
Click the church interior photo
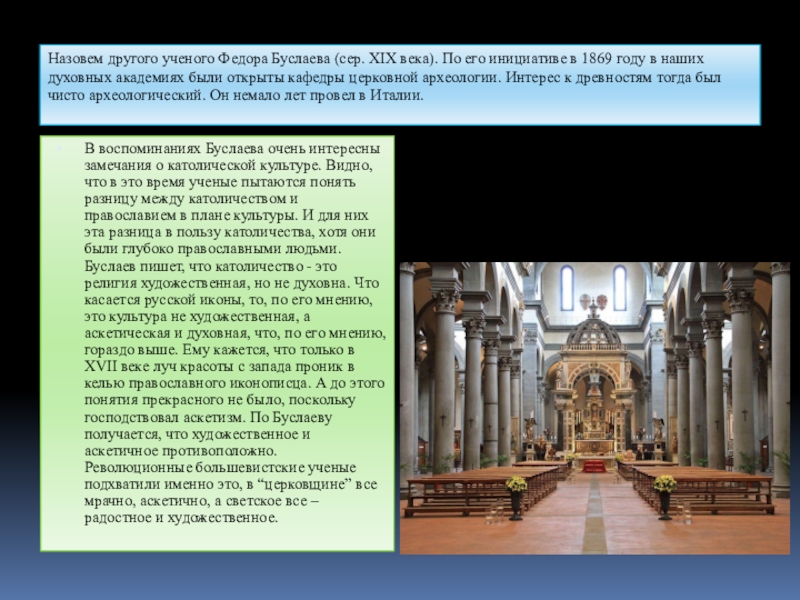tap(594, 408)
